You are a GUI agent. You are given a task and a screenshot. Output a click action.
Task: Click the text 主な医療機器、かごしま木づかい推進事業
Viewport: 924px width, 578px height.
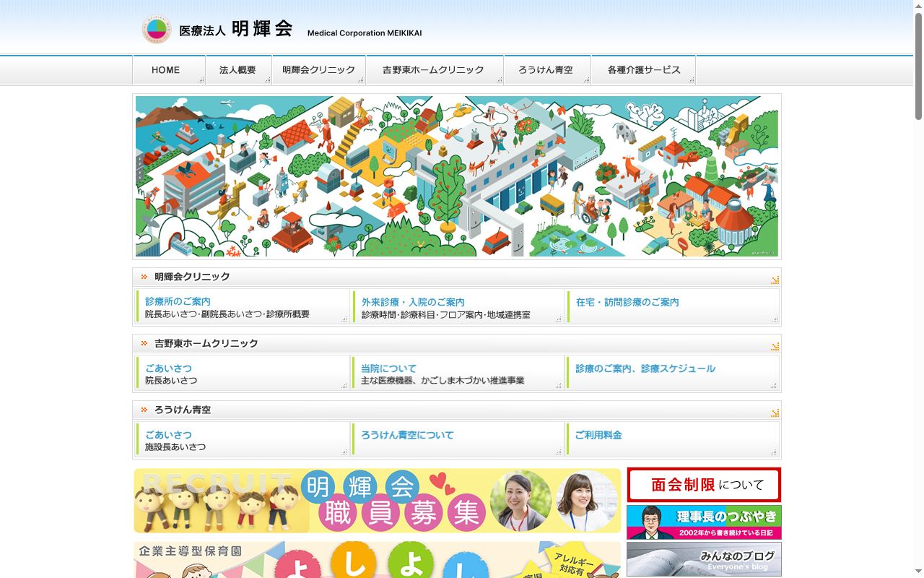coord(443,381)
